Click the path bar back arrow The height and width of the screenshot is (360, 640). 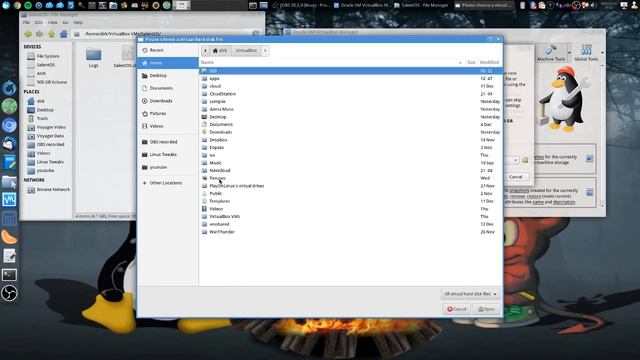coord(205,51)
